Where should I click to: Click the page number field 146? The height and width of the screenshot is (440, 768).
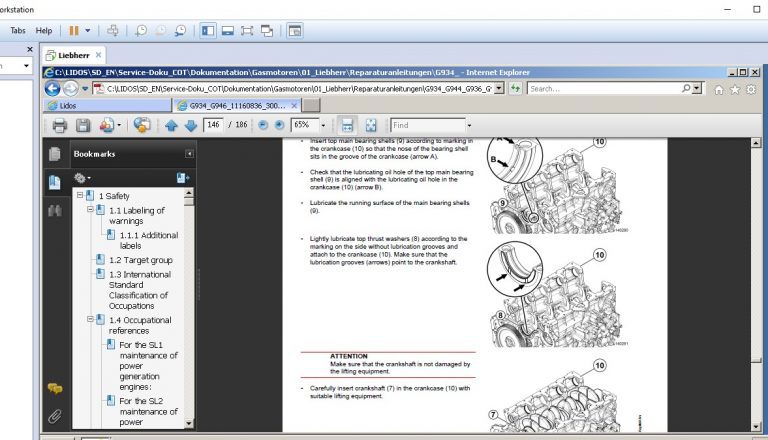coord(213,125)
